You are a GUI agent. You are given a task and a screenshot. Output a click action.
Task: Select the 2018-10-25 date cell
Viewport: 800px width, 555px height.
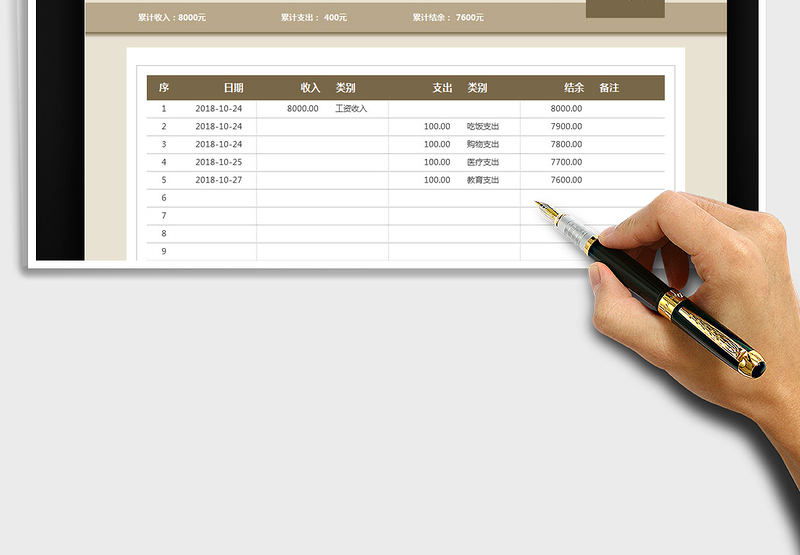[x=219, y=162]
